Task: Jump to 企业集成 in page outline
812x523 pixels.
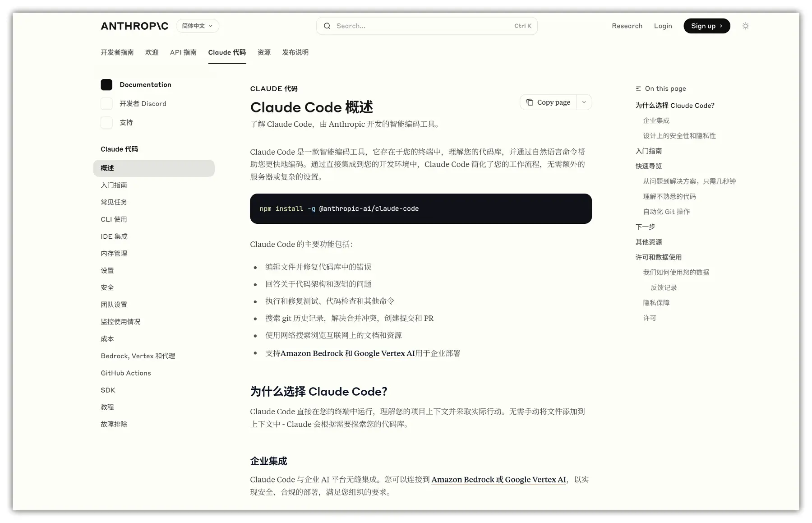Action: [656, 121]
